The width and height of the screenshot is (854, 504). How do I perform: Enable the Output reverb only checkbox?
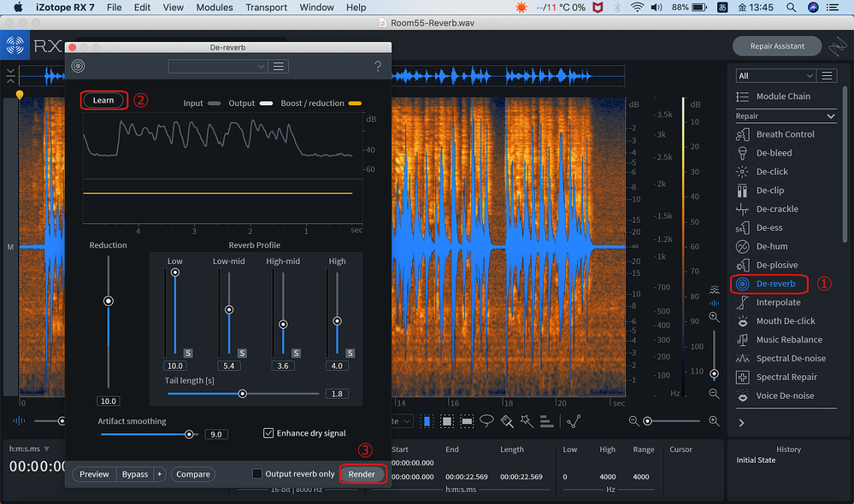point(257,473)
